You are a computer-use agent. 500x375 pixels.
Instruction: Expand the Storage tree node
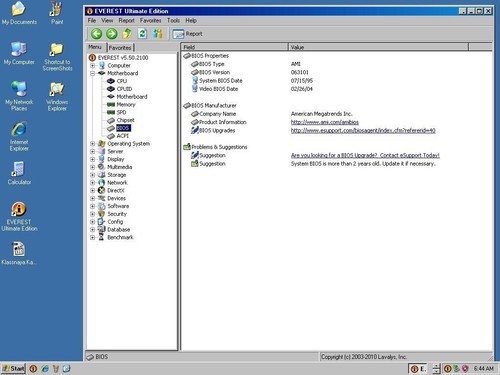click(x=93, y=175)
